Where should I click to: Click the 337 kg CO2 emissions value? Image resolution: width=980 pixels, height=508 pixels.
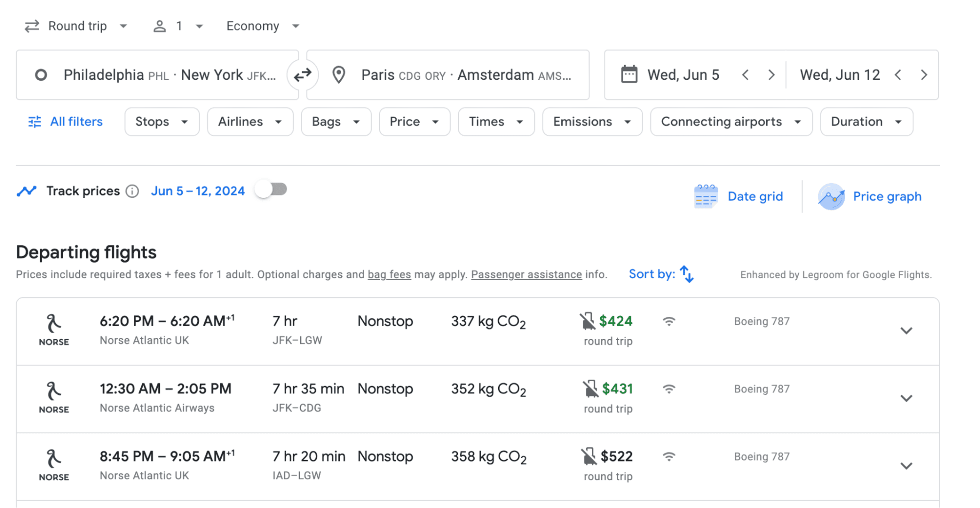pos(488,322)
